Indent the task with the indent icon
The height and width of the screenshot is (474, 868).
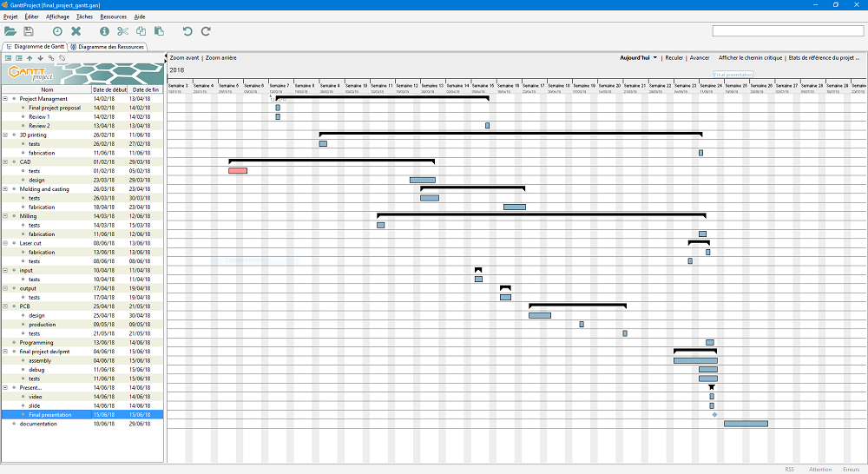pos(19,58)
